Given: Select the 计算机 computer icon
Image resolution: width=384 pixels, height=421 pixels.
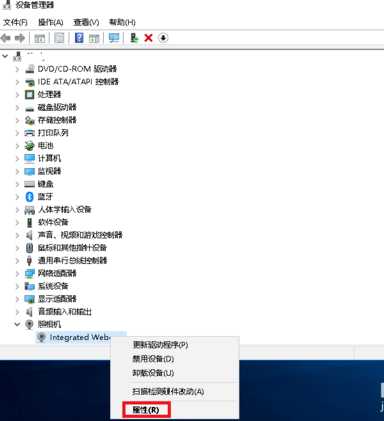Looking at the screenshot, I should click(x=30, y=158).
